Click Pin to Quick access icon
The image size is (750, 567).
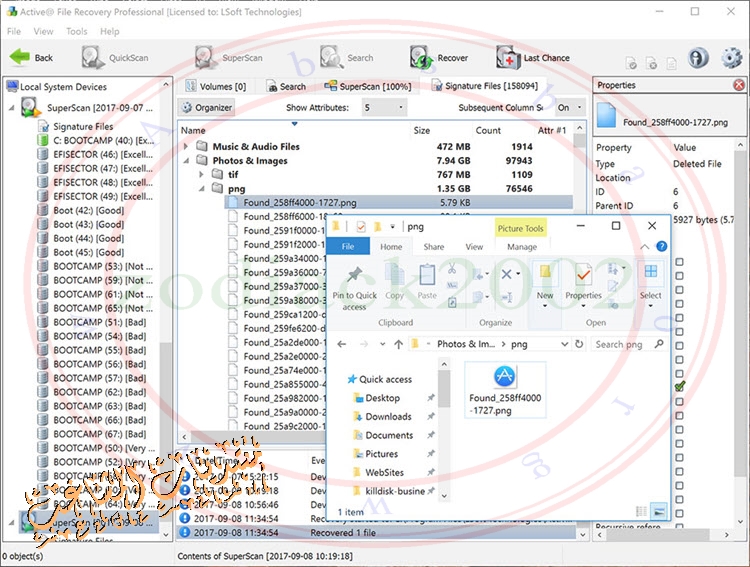[x=354, y=274]
